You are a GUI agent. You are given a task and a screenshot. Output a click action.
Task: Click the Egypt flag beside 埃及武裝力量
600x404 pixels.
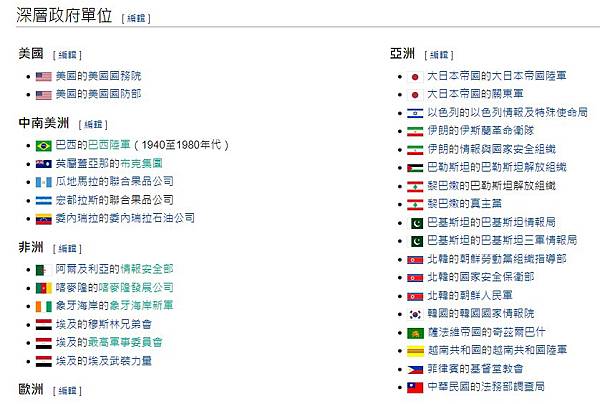click(44, 362)
